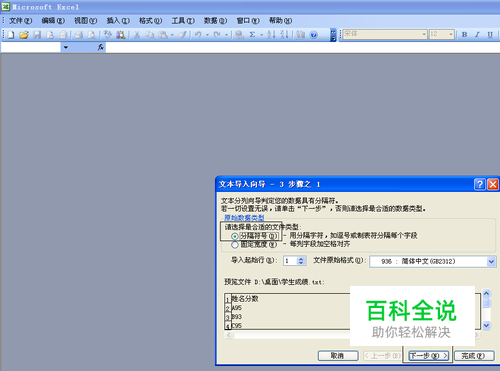
Task: Open the 格式 menu
Action: [x=150, y=21]
